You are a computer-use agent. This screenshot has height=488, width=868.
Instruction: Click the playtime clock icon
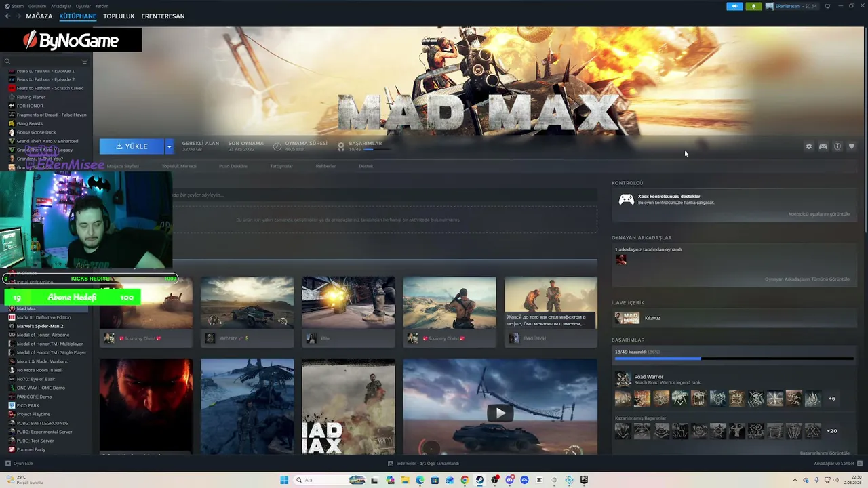click(277, 146)
